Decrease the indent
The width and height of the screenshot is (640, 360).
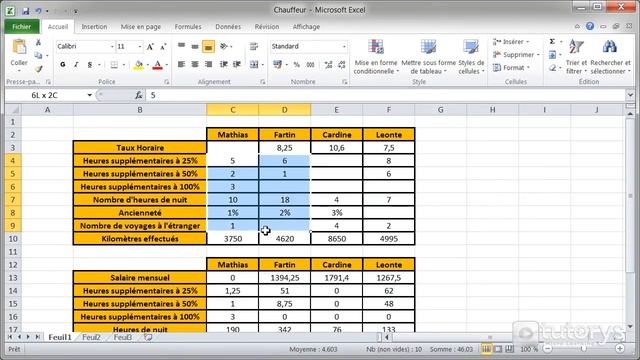(223, 64)
